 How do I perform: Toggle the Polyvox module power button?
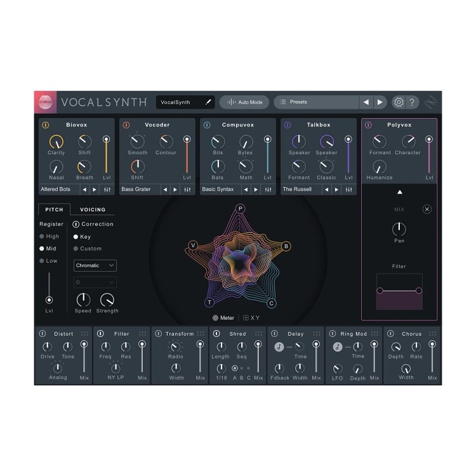[x=368, y=125]
